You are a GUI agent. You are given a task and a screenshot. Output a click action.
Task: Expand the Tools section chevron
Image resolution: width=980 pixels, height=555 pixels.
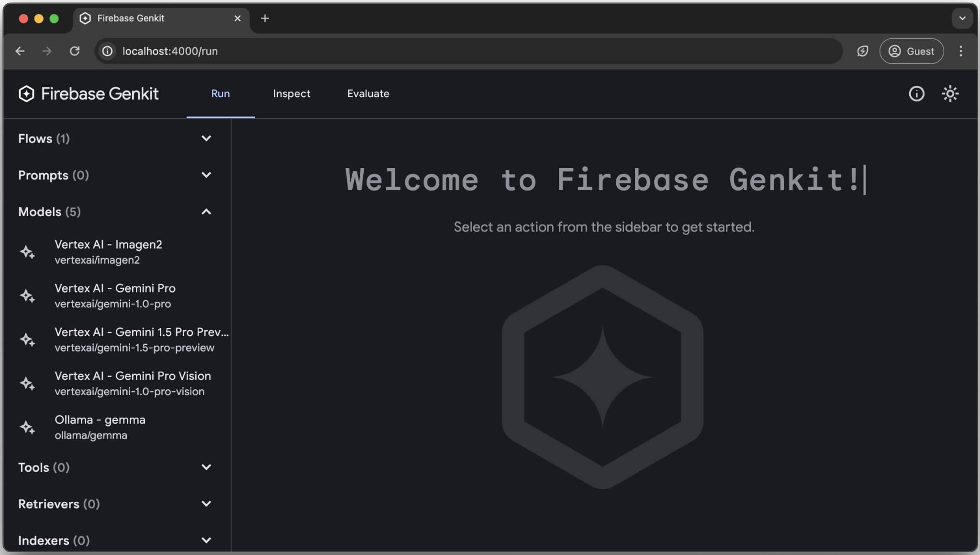click(x=206, y=467)
